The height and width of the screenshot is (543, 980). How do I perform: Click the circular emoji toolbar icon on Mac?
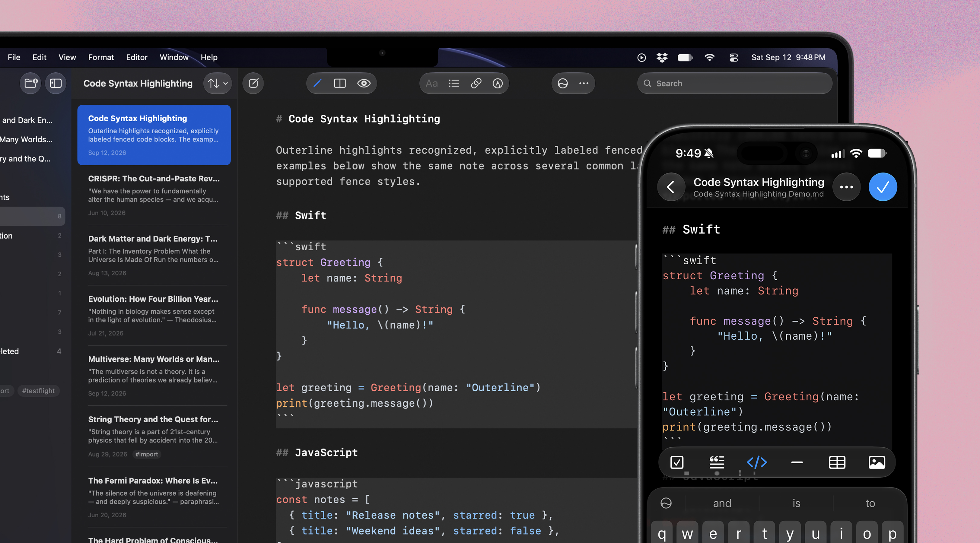point(563,83)
